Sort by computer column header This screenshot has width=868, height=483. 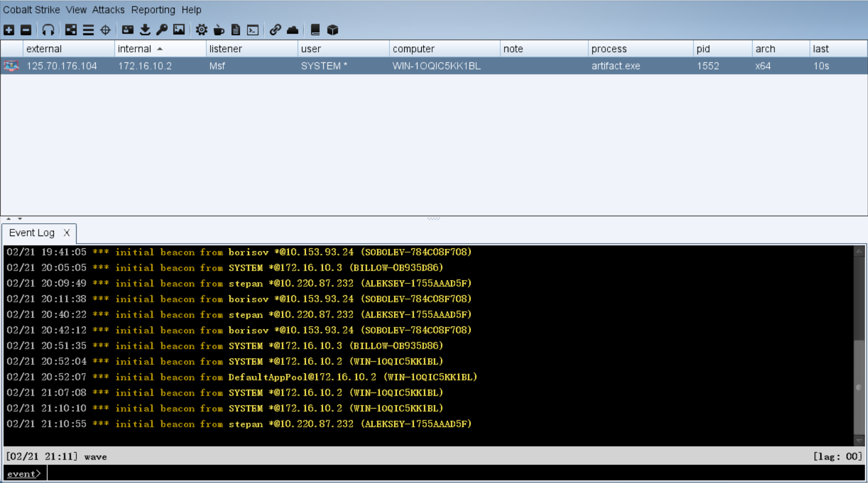coord(445,49)
